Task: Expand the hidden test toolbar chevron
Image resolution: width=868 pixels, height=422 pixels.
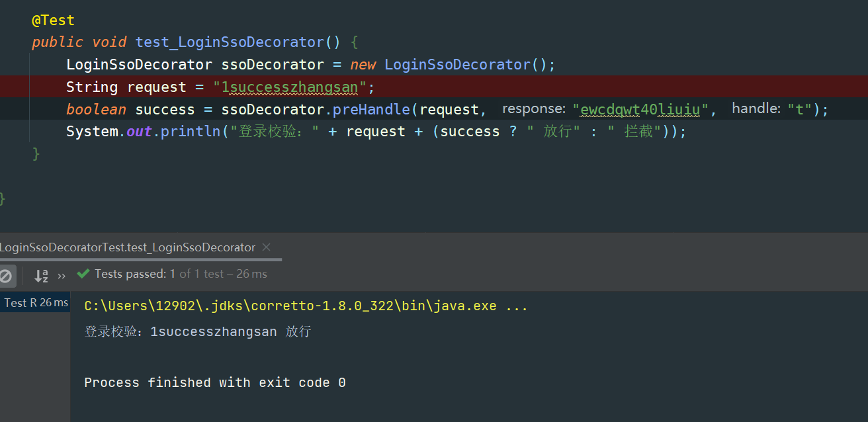Action: [62, 275]
